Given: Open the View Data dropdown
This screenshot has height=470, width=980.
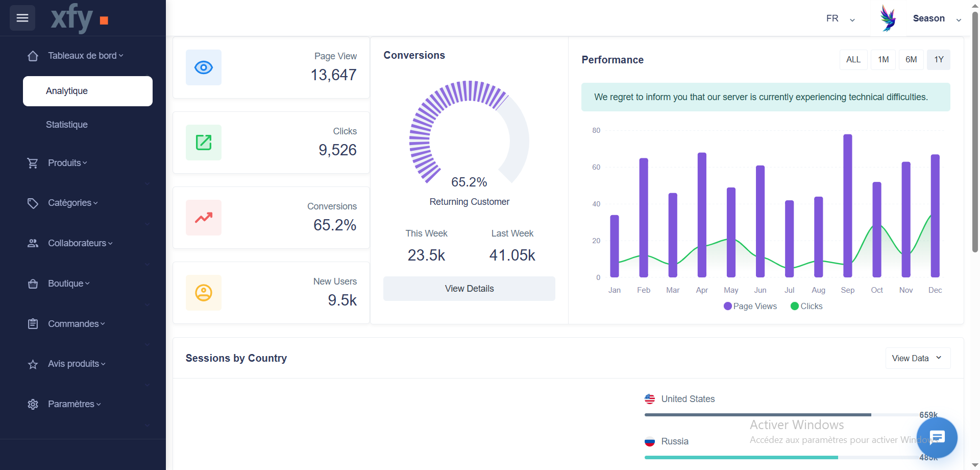Looking at the screenshot, I should (918, 358).
